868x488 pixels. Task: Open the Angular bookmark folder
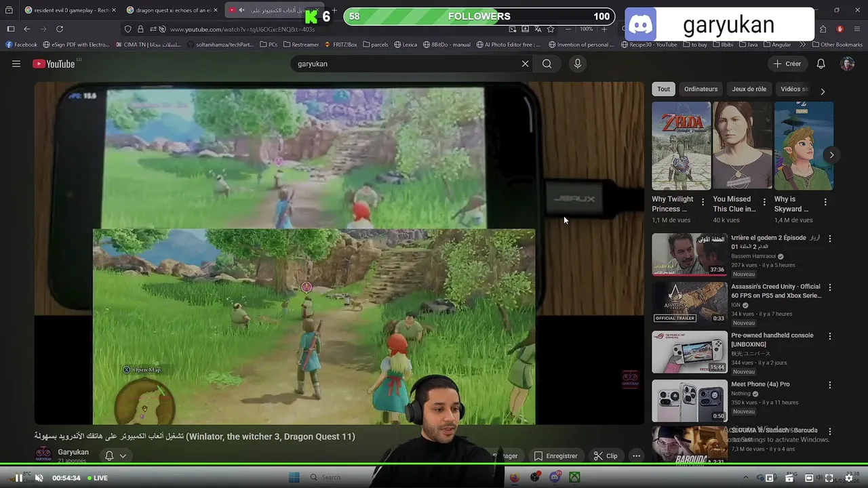point(776,45)
